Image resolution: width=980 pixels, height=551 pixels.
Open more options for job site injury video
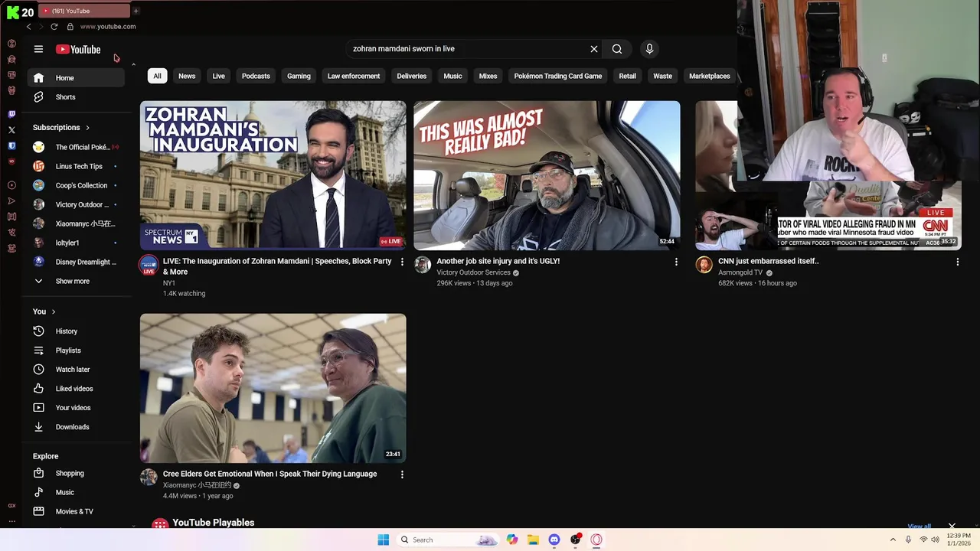pyautogui.click(x=676, y=262)
